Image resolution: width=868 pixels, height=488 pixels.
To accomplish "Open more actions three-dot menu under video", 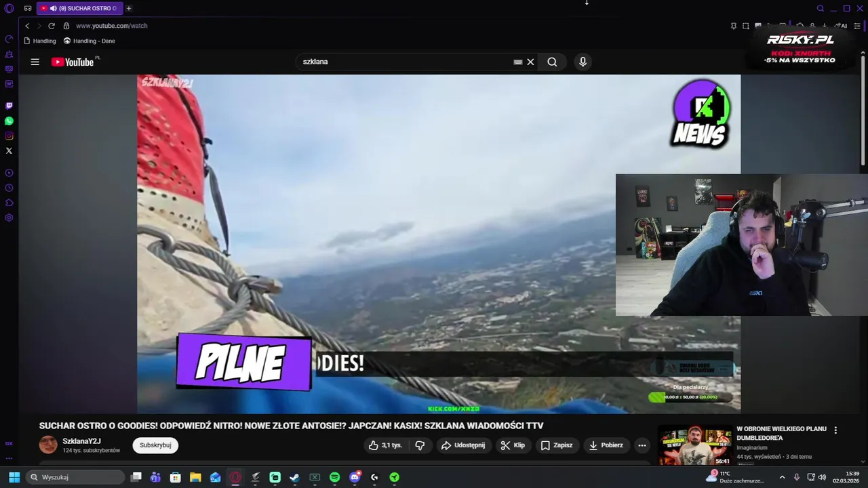I will [x=642, y=445].
